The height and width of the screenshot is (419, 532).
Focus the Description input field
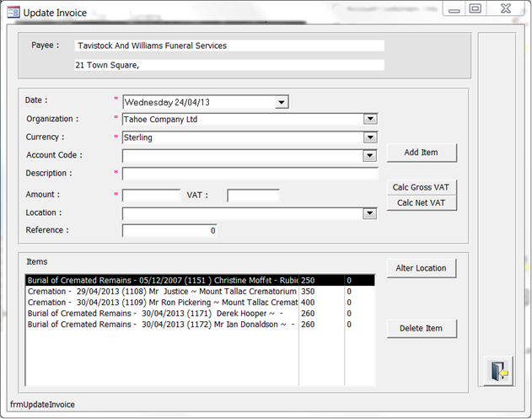(250, 174)
